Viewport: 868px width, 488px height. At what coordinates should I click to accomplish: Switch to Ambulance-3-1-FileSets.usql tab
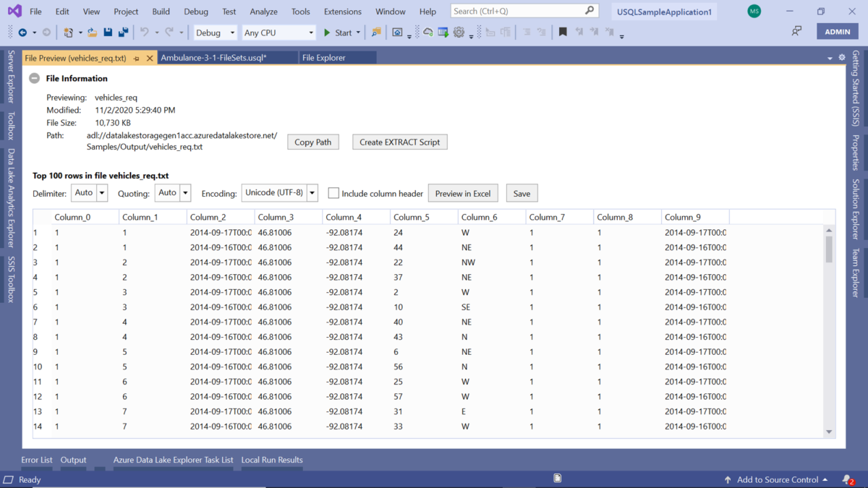(213, 58)
